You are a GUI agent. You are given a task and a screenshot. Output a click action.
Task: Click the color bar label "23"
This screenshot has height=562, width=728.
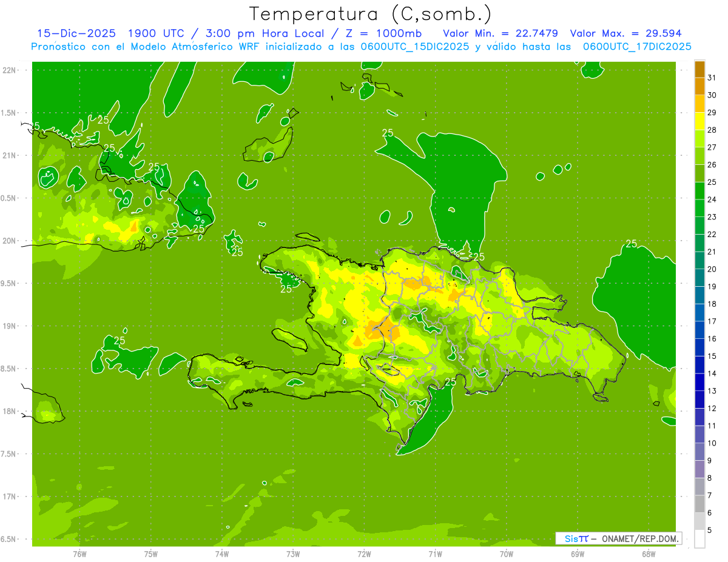(712, 217)
